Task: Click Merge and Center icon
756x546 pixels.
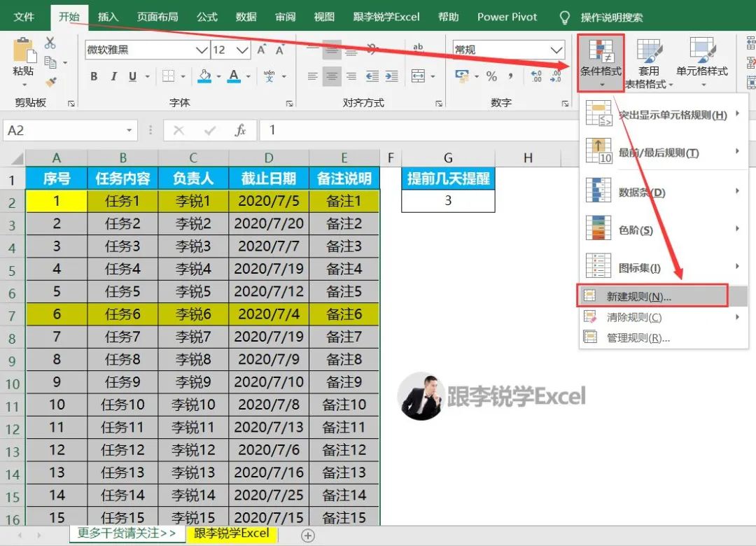Action: coord(418,76)
